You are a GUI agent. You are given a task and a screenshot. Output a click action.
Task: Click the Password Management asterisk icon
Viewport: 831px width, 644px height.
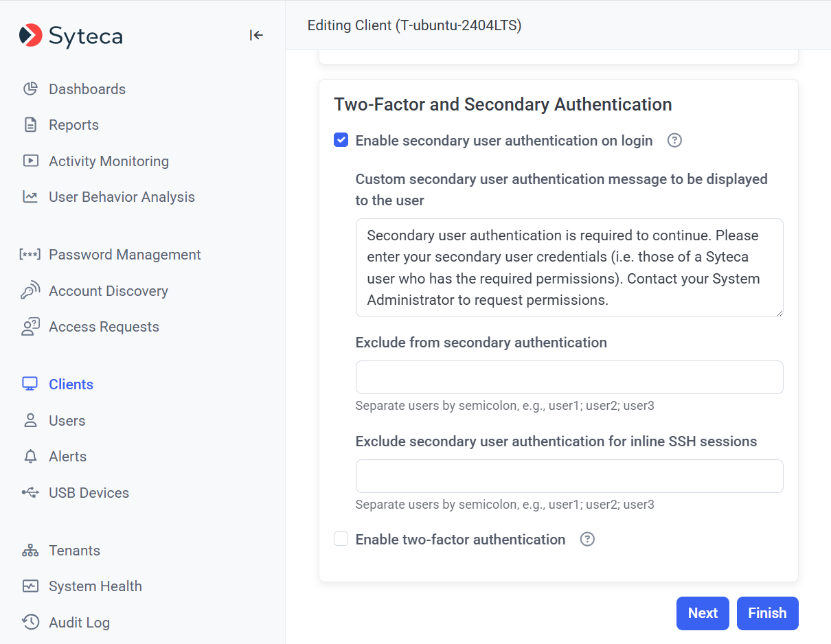coord(30,255)
